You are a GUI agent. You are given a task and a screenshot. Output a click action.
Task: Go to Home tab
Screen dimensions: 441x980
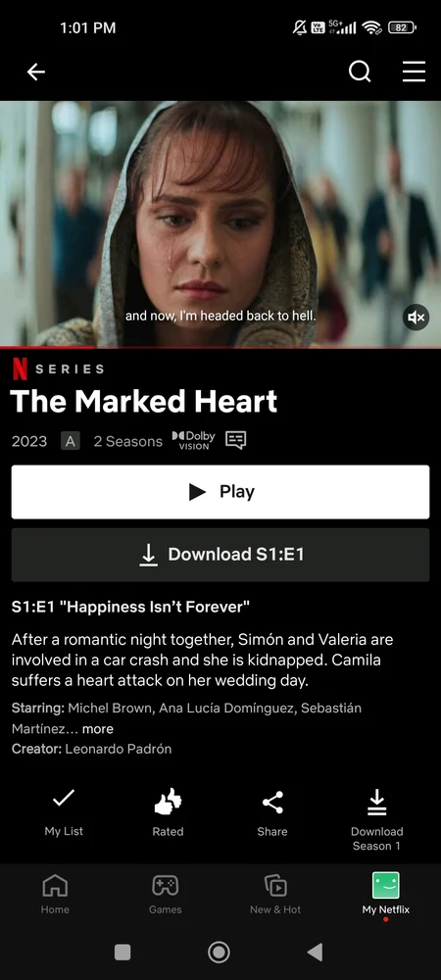point(55,895)
